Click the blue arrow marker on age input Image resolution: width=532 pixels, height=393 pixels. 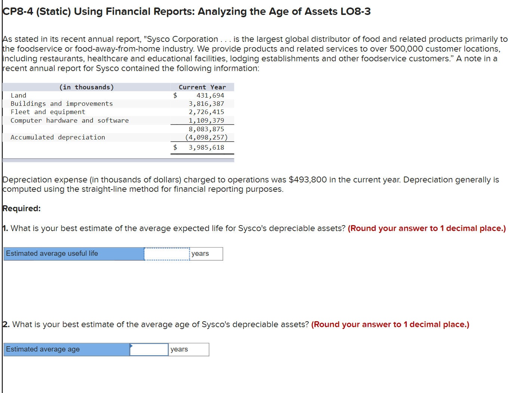pos(131,346)
